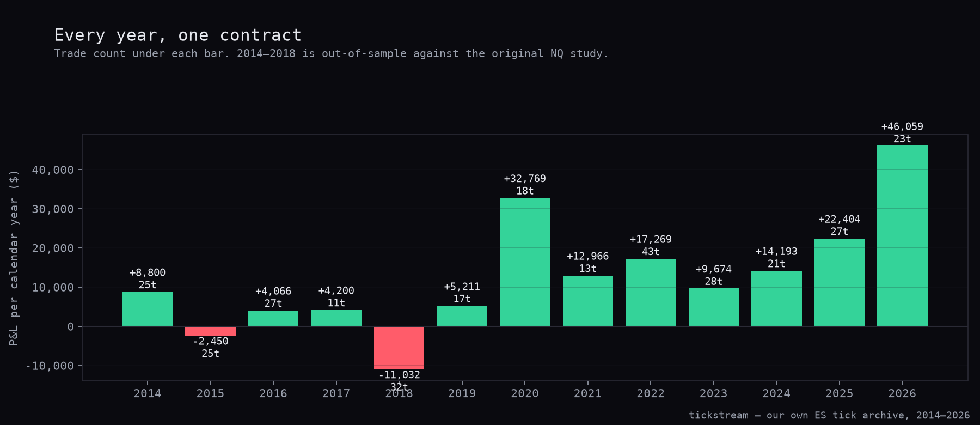
Task: Click the "40,000" y-axis tick label
Action: tap(53, 170)
